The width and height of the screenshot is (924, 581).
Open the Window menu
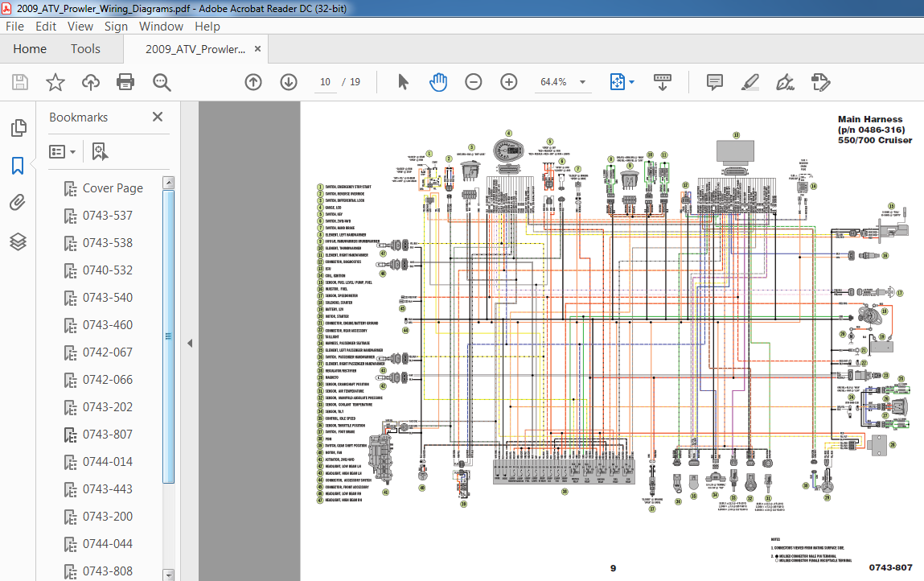click(x=161, y=27)
